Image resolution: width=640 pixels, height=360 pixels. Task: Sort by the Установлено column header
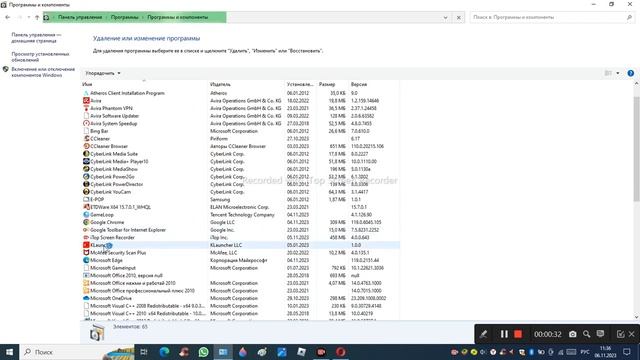pyautogui.click(x=300, y=84)
